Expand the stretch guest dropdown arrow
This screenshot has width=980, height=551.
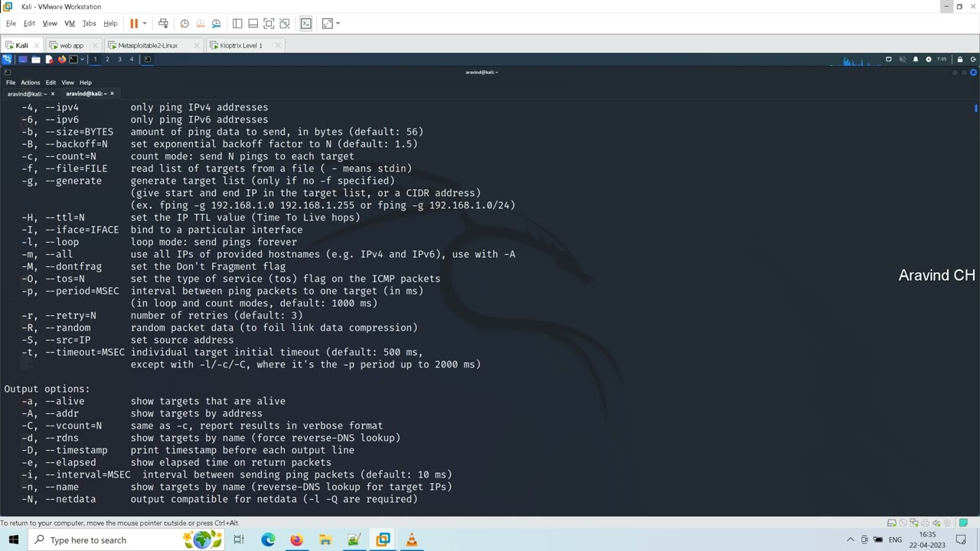338,24
